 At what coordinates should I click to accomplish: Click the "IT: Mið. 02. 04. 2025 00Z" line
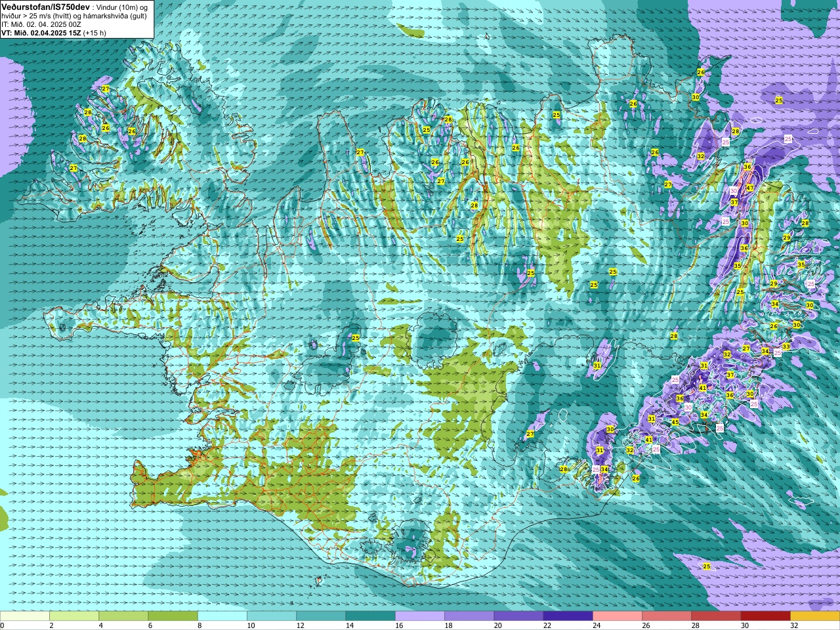click(x=41, y=24)
